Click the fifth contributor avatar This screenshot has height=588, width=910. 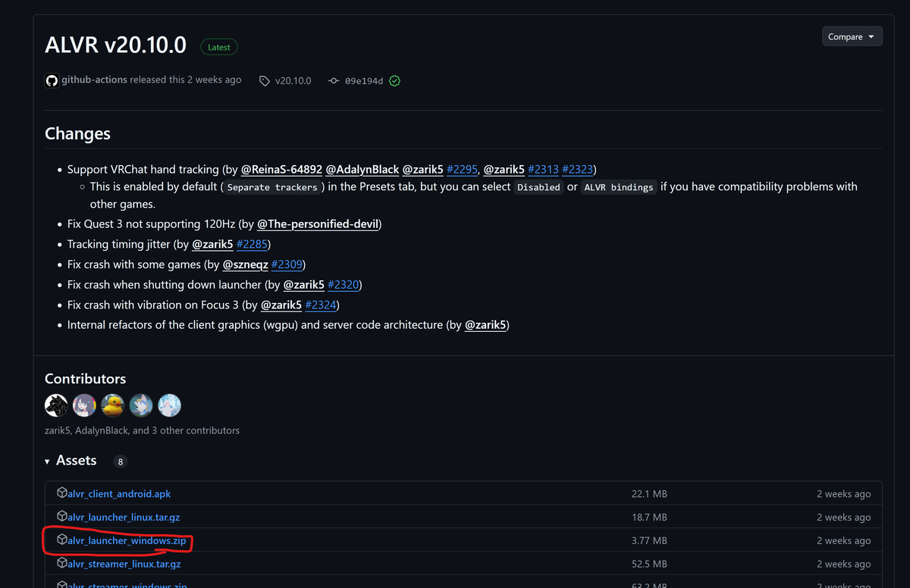(x=170, y=405)
